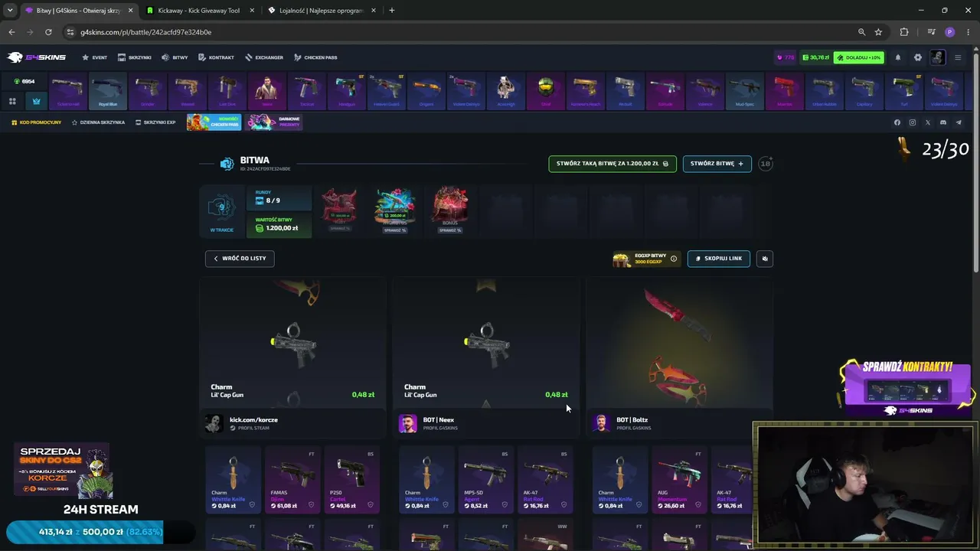
Task: Open the DZIENNA SKRZYNKA link
Action: click(x=98, y=122)
